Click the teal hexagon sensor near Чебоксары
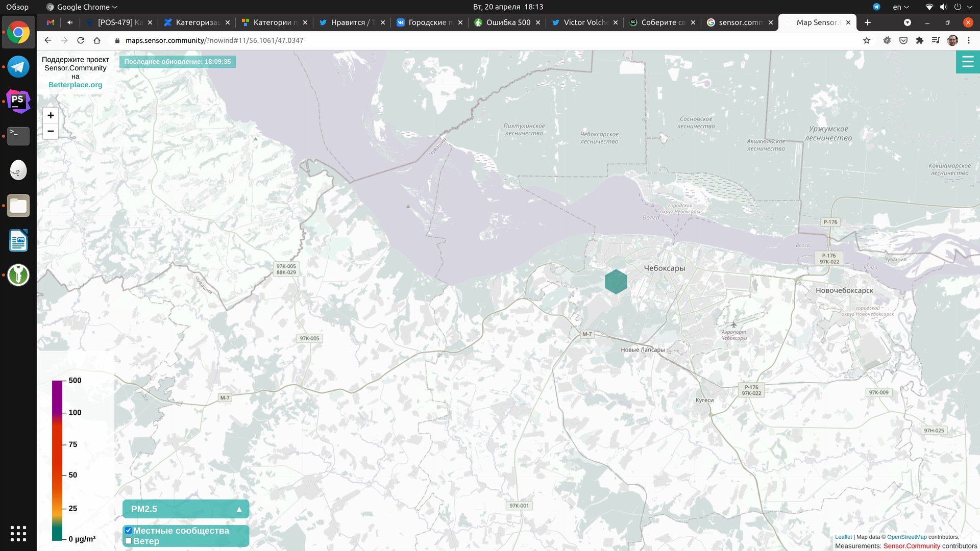The height and width of the screenshot is (551, 980). pyautogui.click(x=616, y=282)
